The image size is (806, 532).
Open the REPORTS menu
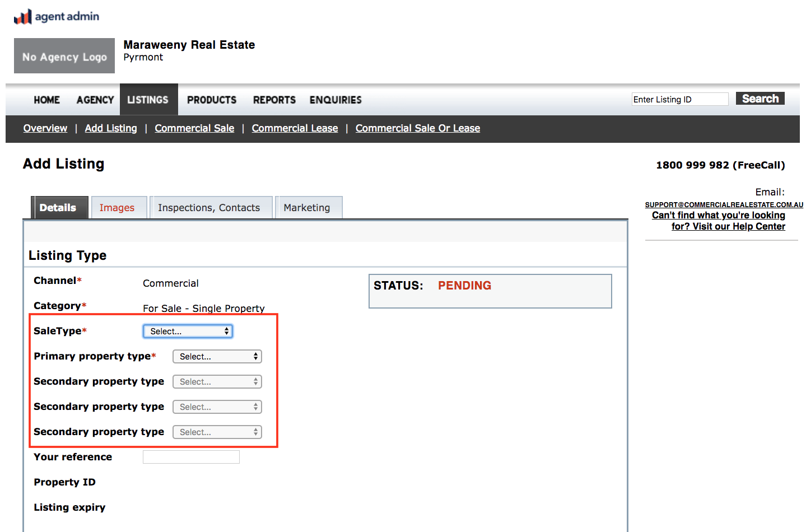[x=274, y=100]
